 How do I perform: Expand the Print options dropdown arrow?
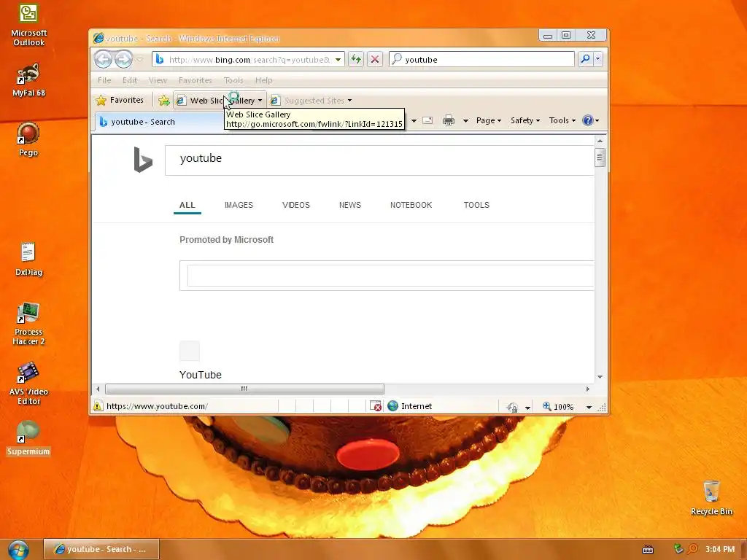(465, 121)
